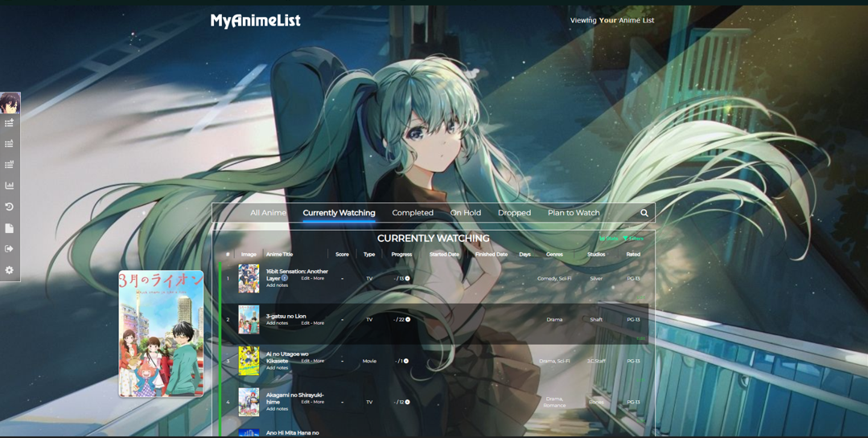Screen dimensions: 868x438
Task: Open the bar-chart statistics icon in sidebar
Action: click(10, 186)
